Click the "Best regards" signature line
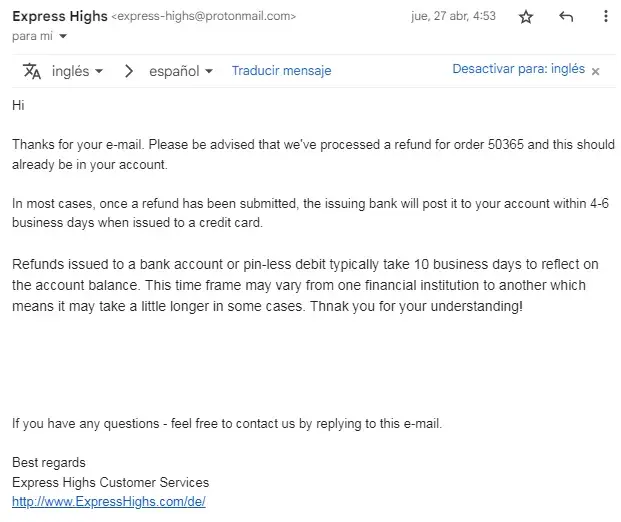This screenshot has height=522, width=621. tap(49, 462)
